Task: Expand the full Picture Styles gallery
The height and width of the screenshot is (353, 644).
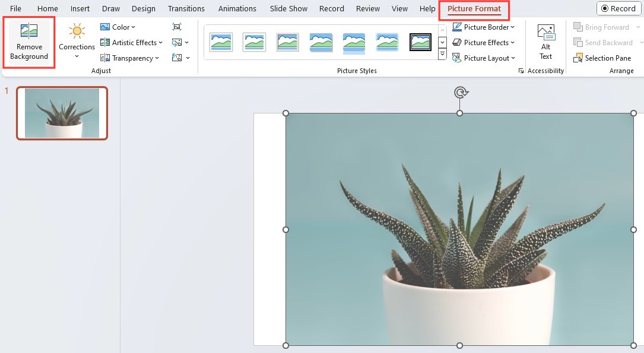Action: click(442, 54)
